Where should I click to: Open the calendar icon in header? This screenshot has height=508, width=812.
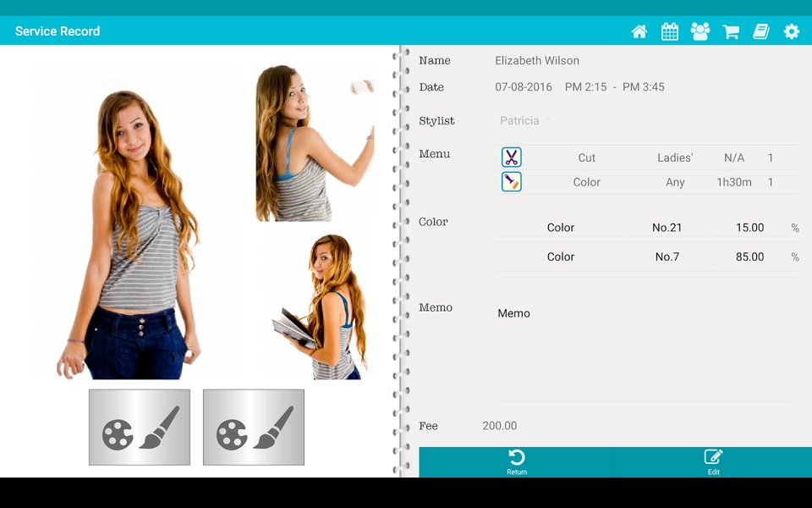[670, 31]
